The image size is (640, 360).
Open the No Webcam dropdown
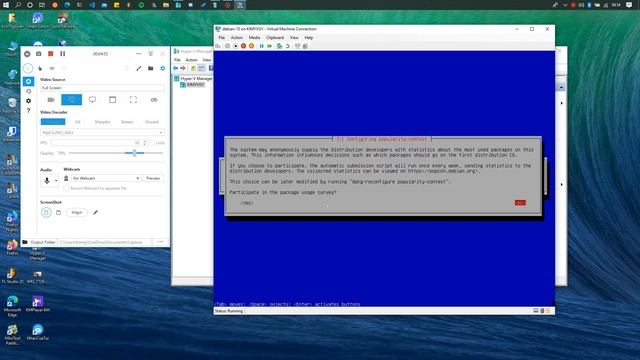[x=106, y=178]
